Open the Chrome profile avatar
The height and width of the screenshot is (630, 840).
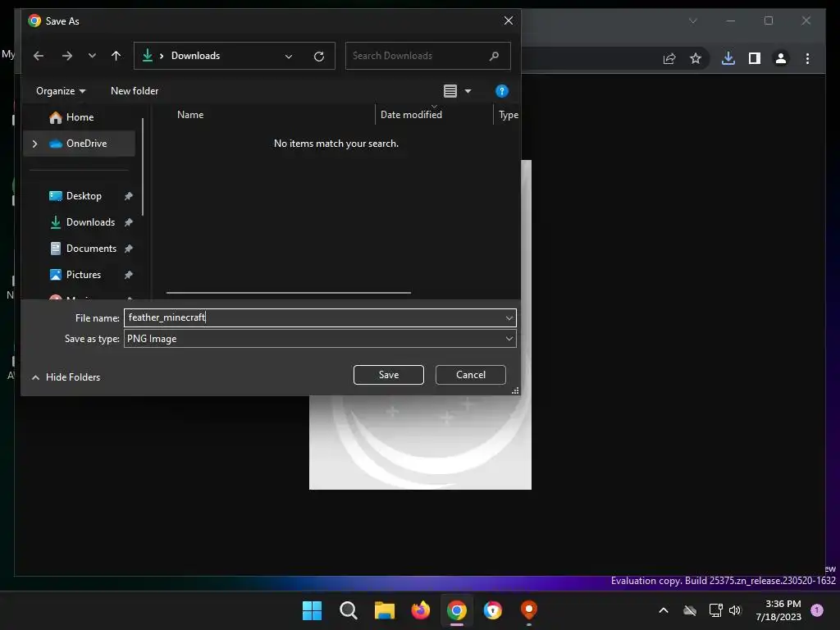click(781, 58)
